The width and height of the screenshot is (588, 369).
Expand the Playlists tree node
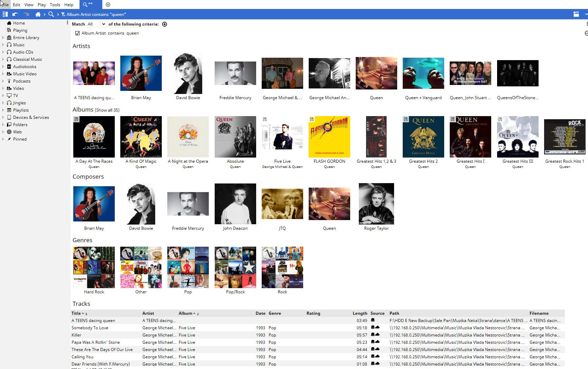point(3,110)
